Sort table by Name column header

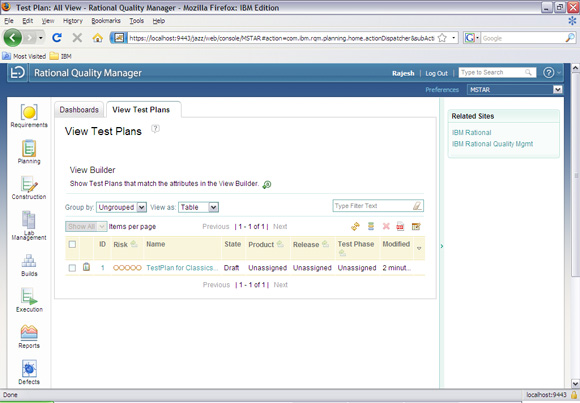pyautogui.click(x=156, y=244)
